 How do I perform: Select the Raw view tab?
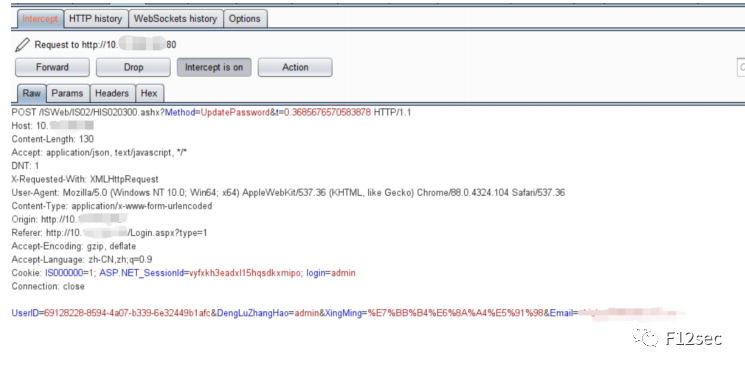click(x=32, y=94)
